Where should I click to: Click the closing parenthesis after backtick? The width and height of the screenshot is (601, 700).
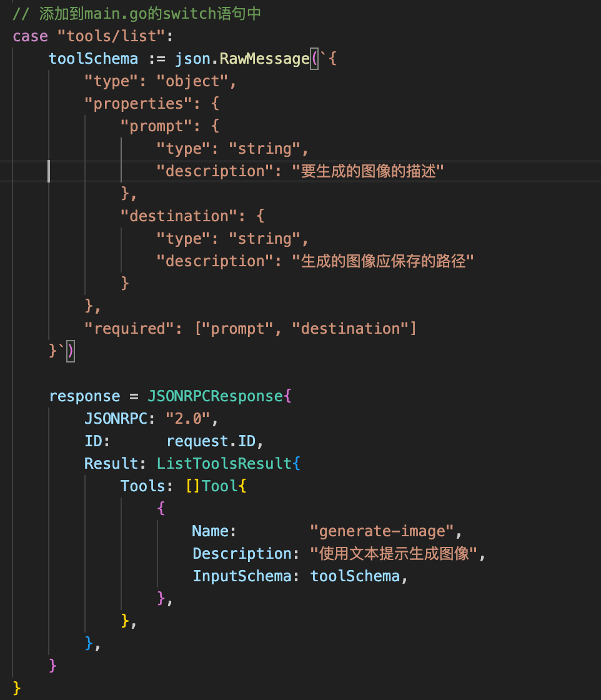coord(71,351)
